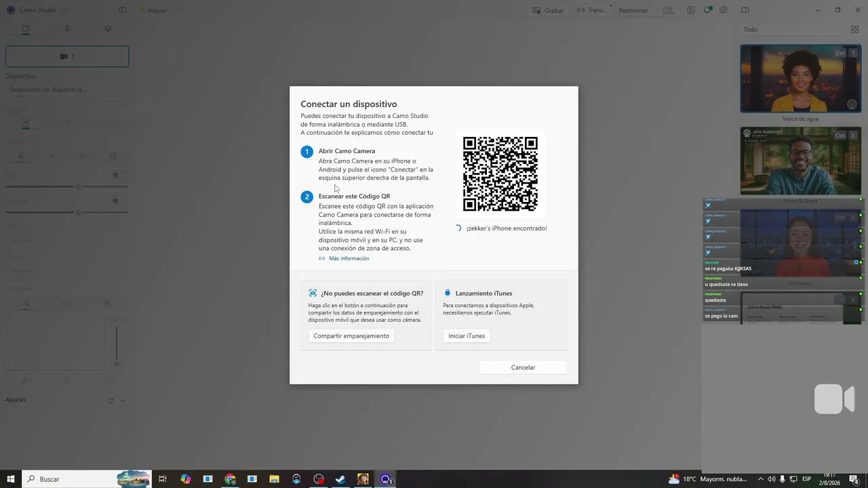Click the large camera overlay icon

(835, 399)
